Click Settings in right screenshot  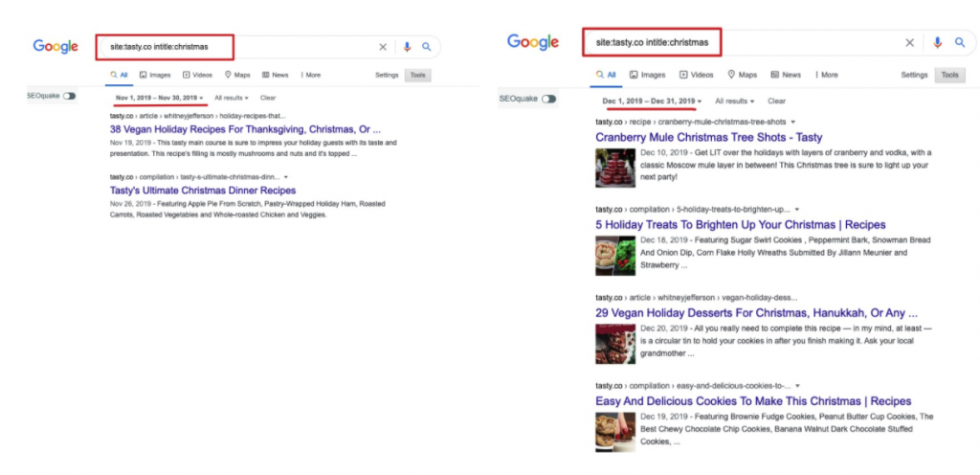[914, 75]
